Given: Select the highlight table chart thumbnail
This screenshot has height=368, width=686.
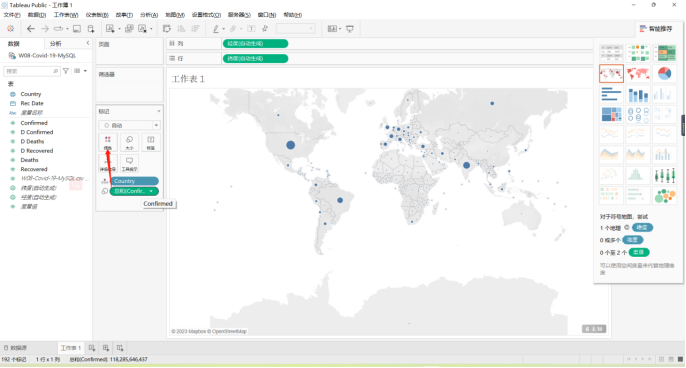Looking at the screenshot, I should [x=664, y=53].
